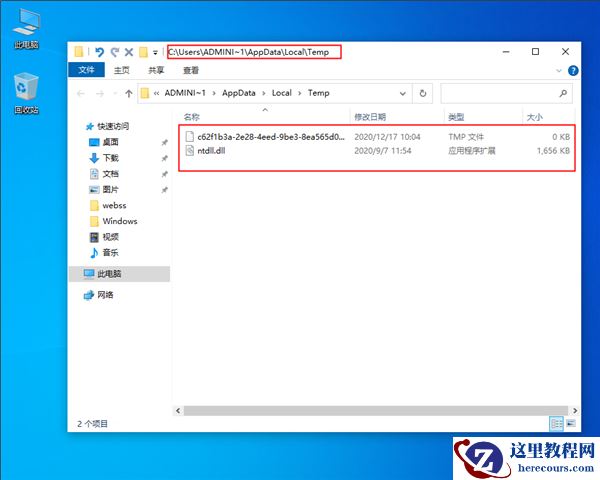Sort by 大小 column header
600x480 pixels.
(x=535, y=117)
